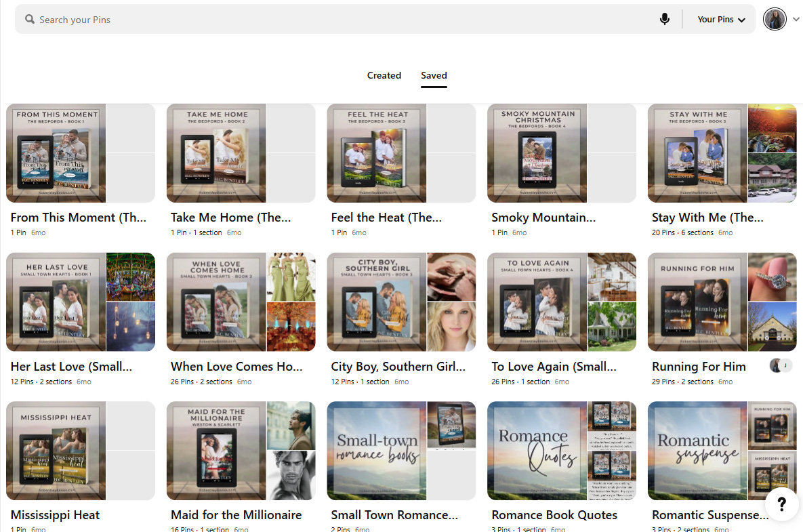Switch to the Created tab
The width and height of the screenshot is (803, 532).
pyautogui.click(x=384, y=75)
